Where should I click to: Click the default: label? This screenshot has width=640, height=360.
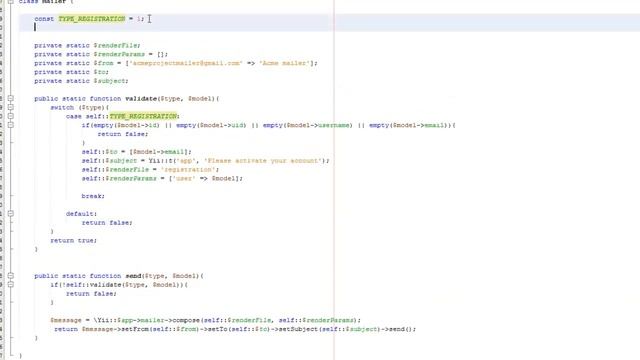(81, 213)
